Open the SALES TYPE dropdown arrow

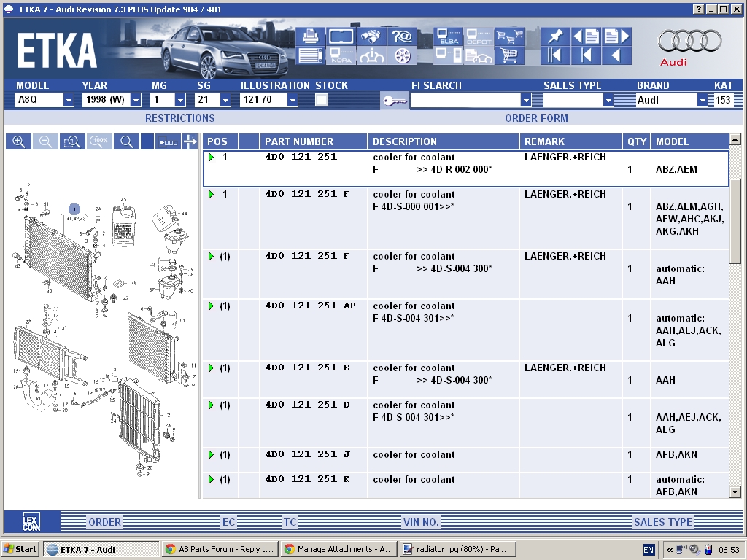tap(608, 100)
